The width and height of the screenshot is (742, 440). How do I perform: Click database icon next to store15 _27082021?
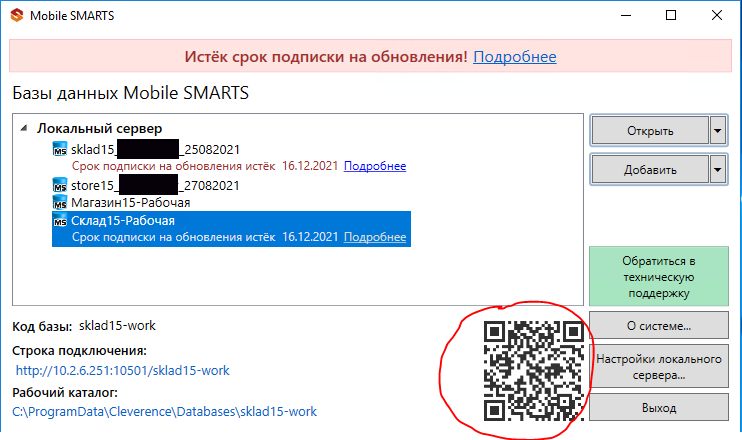(60, 185)
